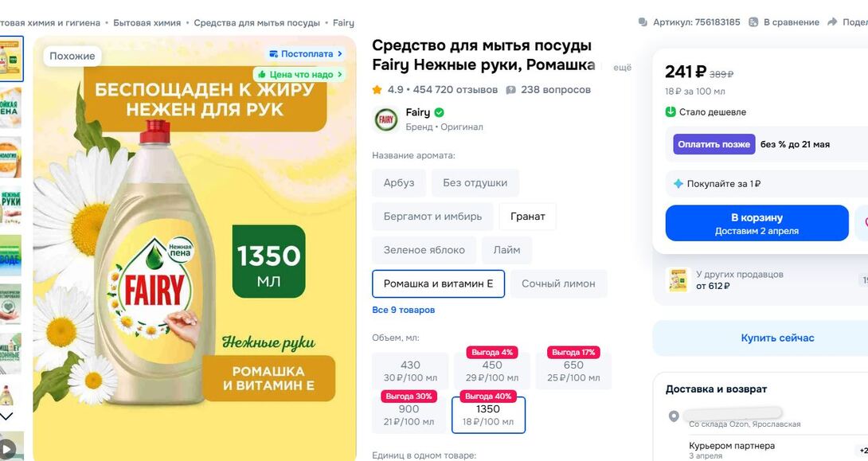Click the video play thumbnail icon

[x=8, y=448]
